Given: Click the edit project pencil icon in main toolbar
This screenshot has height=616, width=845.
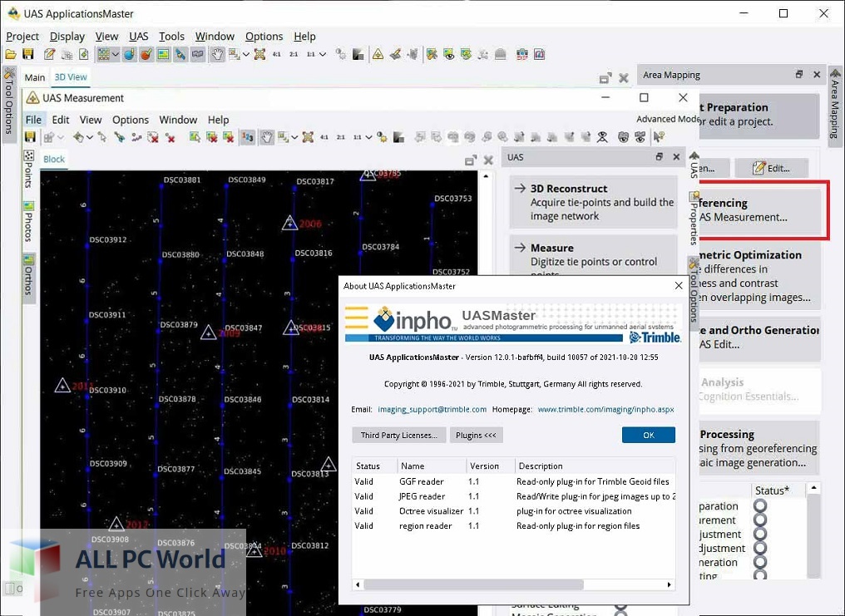Looking at the screenshot, I should click(50, 54).
